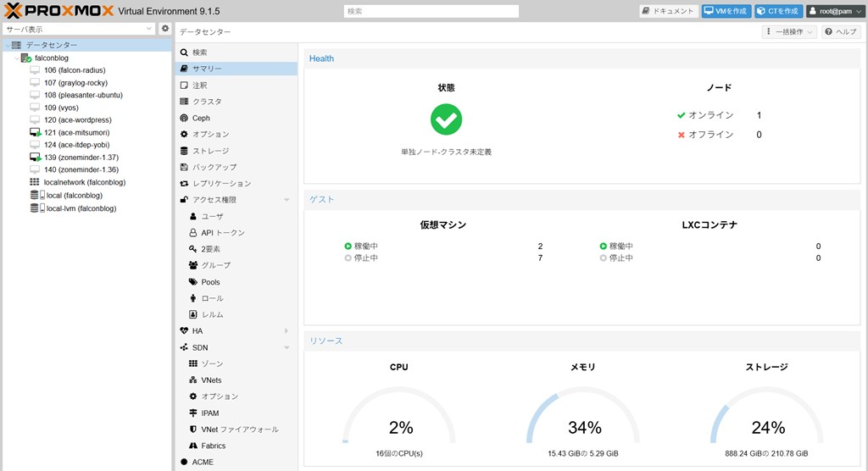This screenshot has width=868, height=471.
Task: Click the VNet ファイアウォール shield icon
Action: (193, 429)
